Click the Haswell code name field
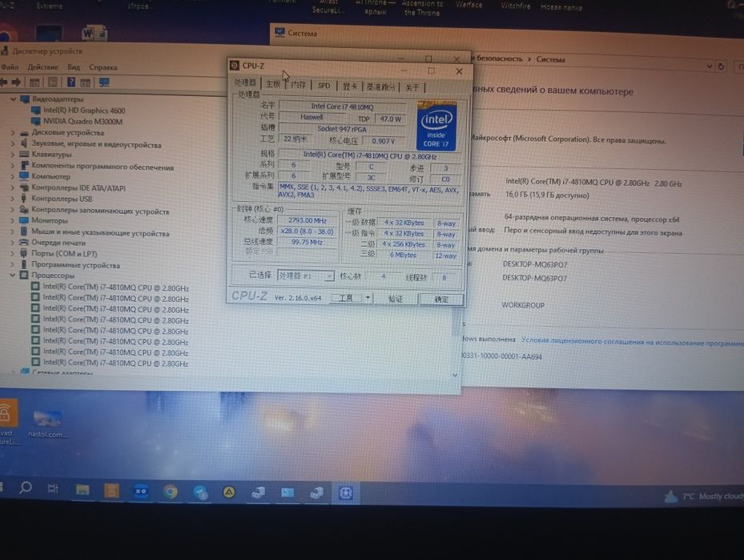This screenshot has width=744, height=560. tap(312, 117)
